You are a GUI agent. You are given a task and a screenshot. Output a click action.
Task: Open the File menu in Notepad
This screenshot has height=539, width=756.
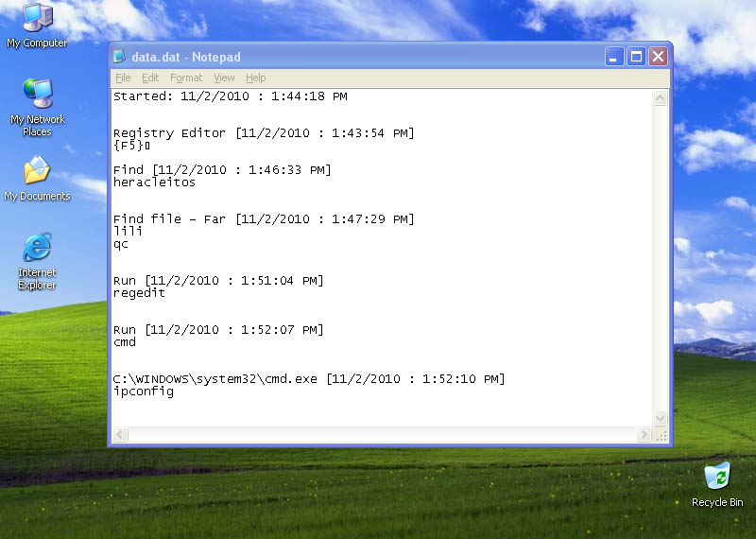tap(123, 78)
